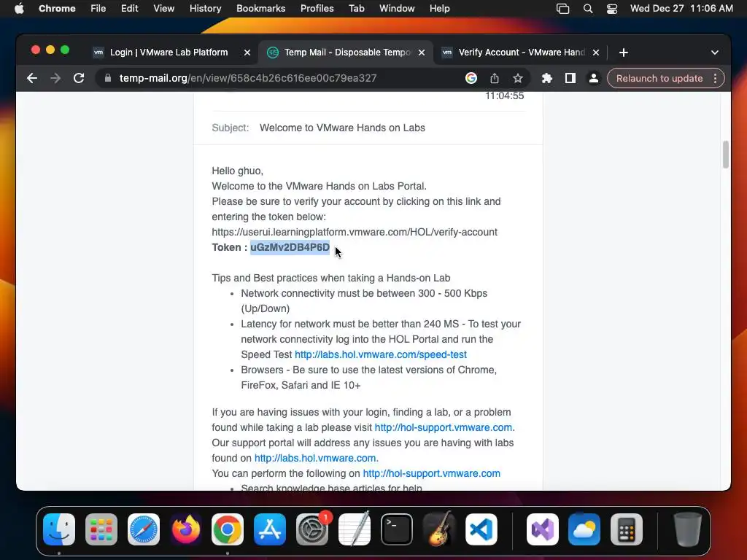Click subject Welcome to VMware Hands on Labs

coord(342,128)
